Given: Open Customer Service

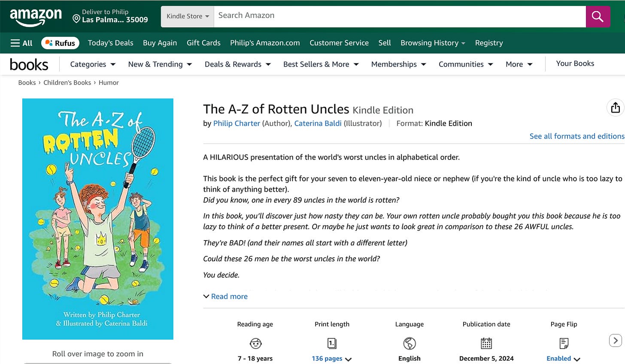Looking at the screenshot, I should click(x=339, y=43).
